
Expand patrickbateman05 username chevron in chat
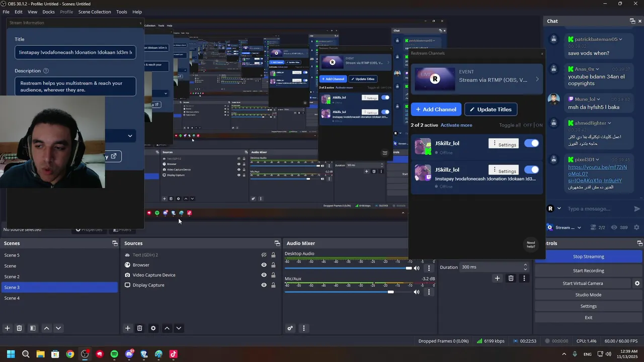(x=620, y=39)
